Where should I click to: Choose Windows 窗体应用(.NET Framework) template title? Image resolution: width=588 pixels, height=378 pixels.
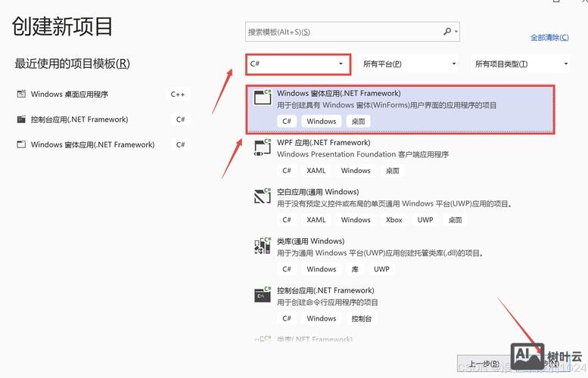click(339, 93)
